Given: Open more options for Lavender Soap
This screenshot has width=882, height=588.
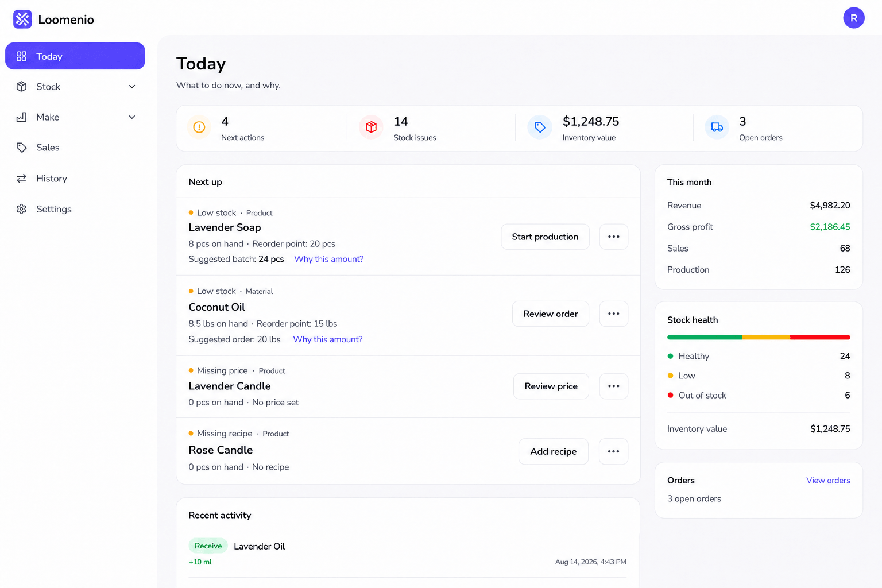Looking at the screenshot, I should pyautogui.click(x=614, y=237).
